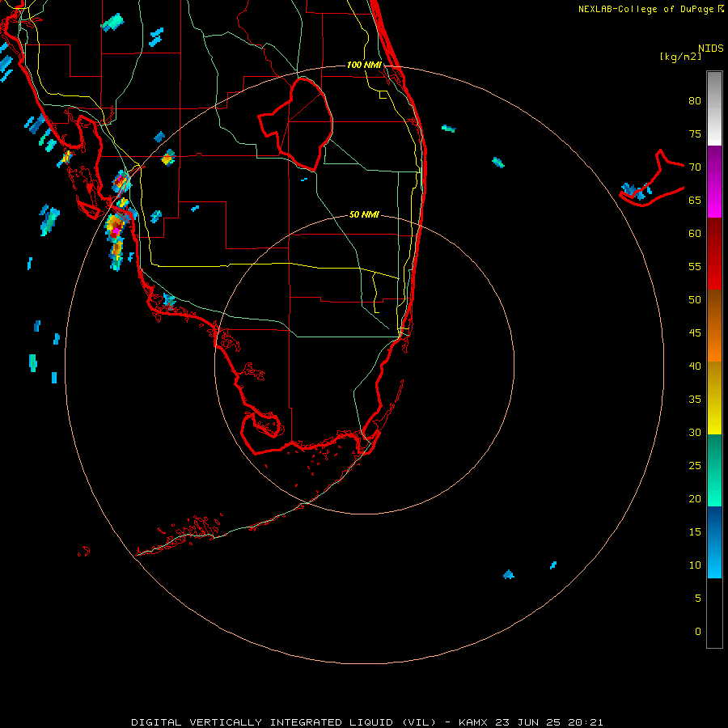The width and height of the screenshot is (728, 728).
Task: Click the '10' value on the scale
Action: click(695, 565)
